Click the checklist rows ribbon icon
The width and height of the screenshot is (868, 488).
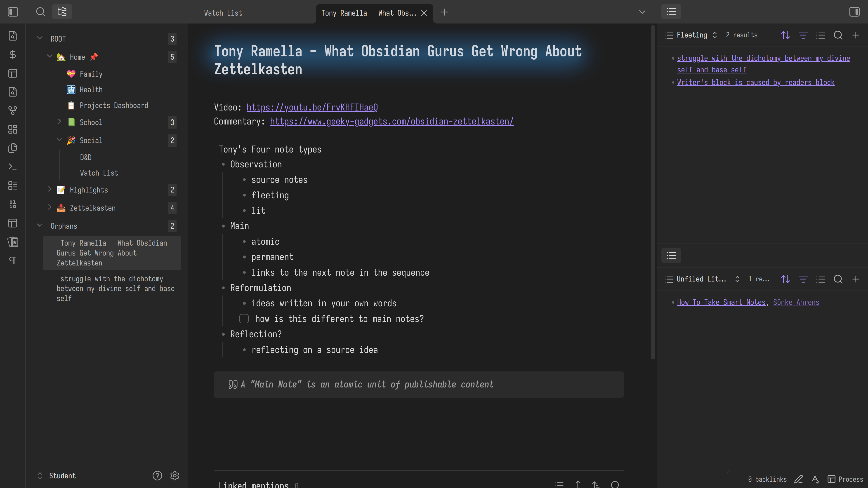click(13, 185)
